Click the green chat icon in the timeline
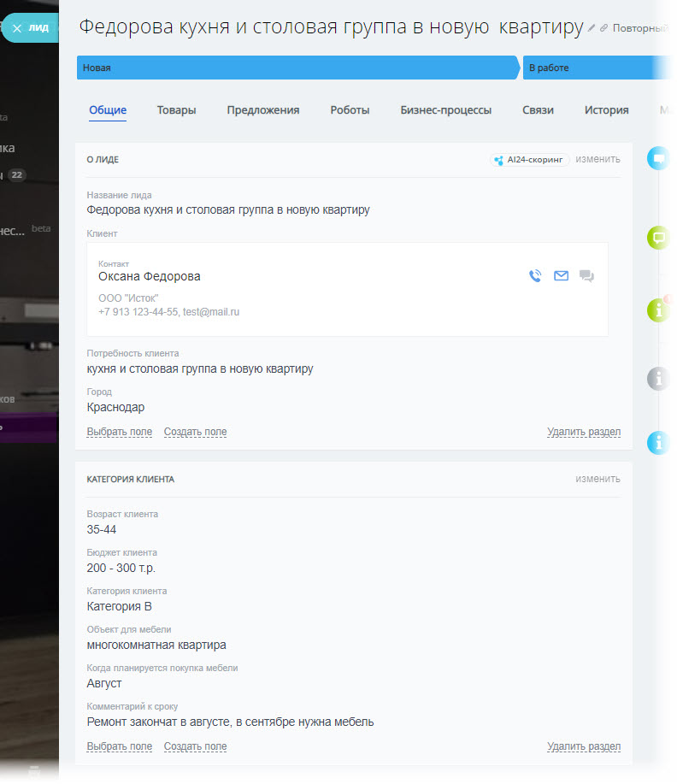The width and height of the screenshot is (677, 784). click(x=658, y=238)
